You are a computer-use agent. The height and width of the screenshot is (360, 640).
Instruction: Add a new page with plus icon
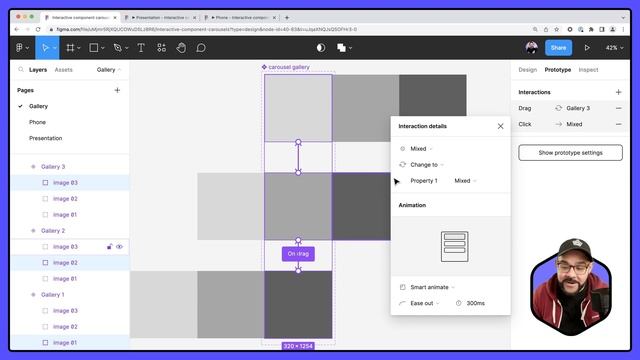click(x=117, y=90)
